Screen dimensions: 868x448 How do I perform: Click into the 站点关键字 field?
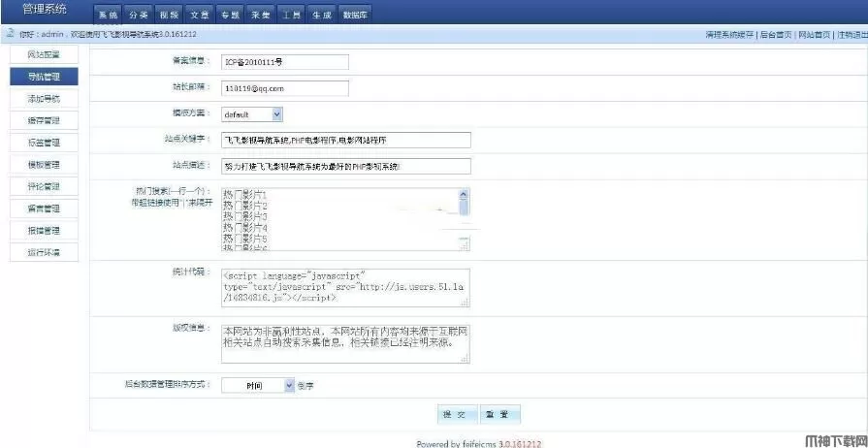click(346, 140)
